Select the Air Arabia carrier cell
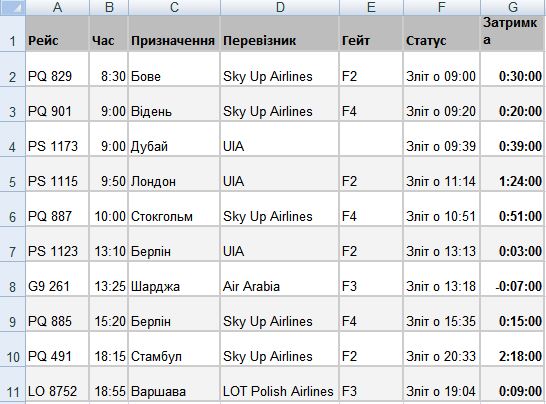 tap(280, 279)
